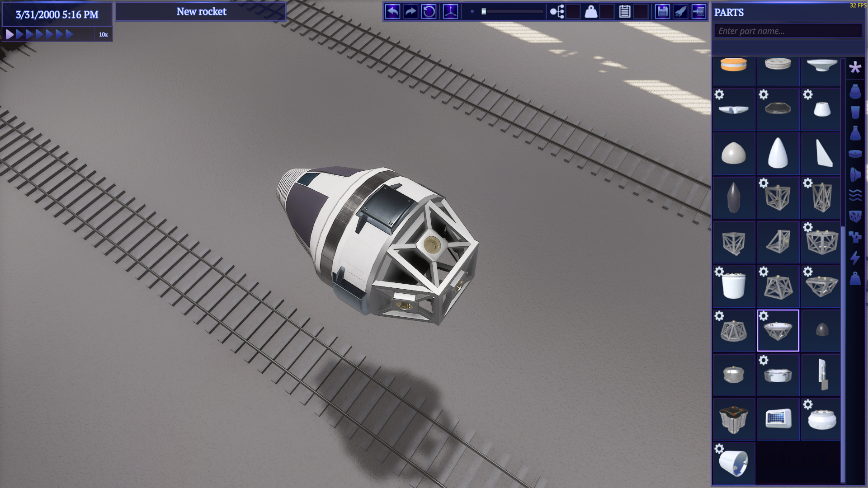Open settings gear on white round docking part
This screenshot has width=868, height=488.
click(808, 404)
